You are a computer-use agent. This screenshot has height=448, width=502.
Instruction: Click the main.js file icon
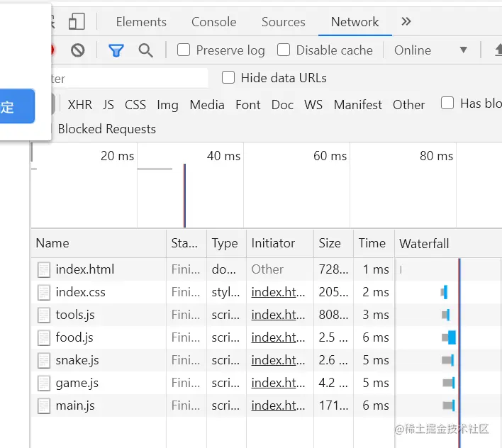(44, 405)
